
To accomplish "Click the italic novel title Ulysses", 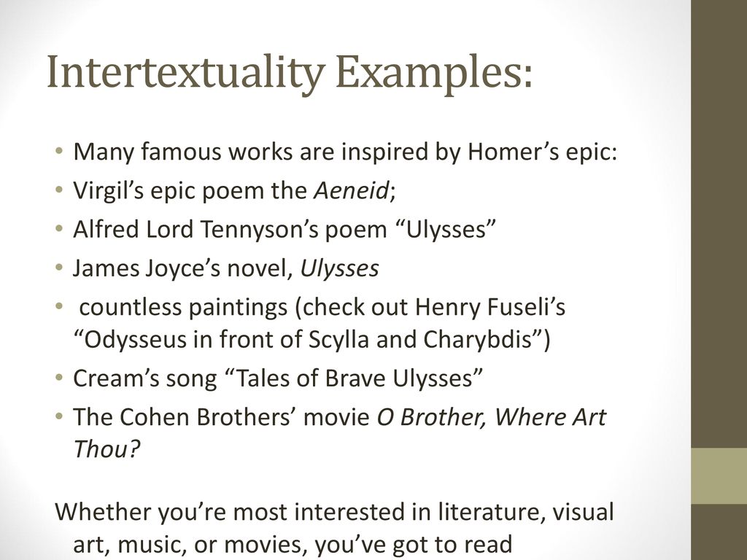I will click(339, 268).
